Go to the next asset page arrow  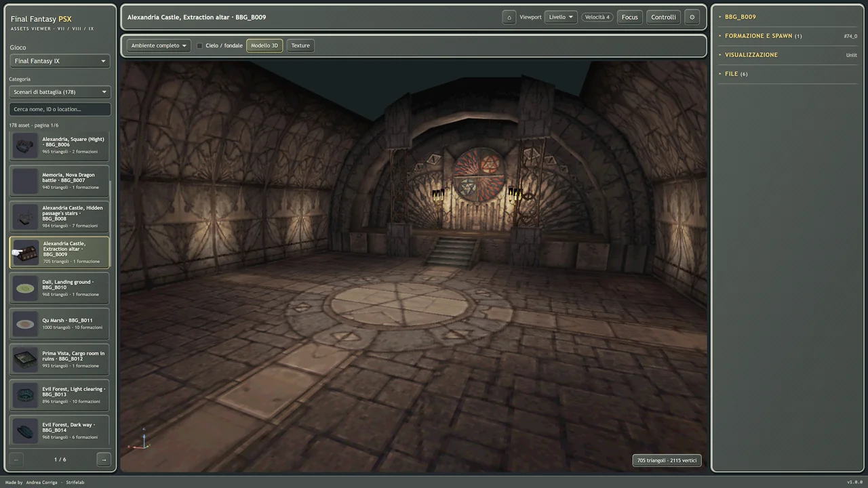pyautogui.click(x=104, y=460)
